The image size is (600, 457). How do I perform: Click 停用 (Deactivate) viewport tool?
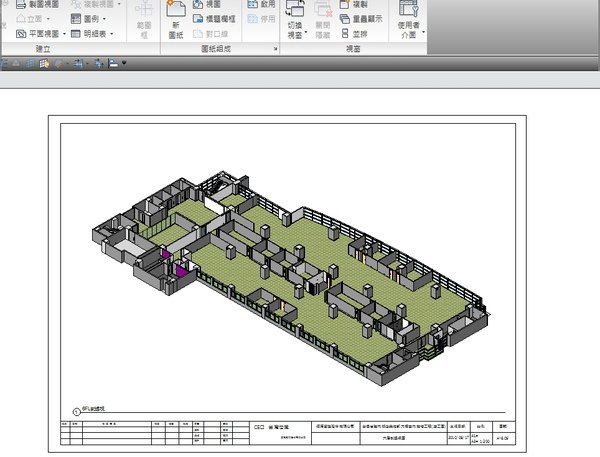click(262, 19)
